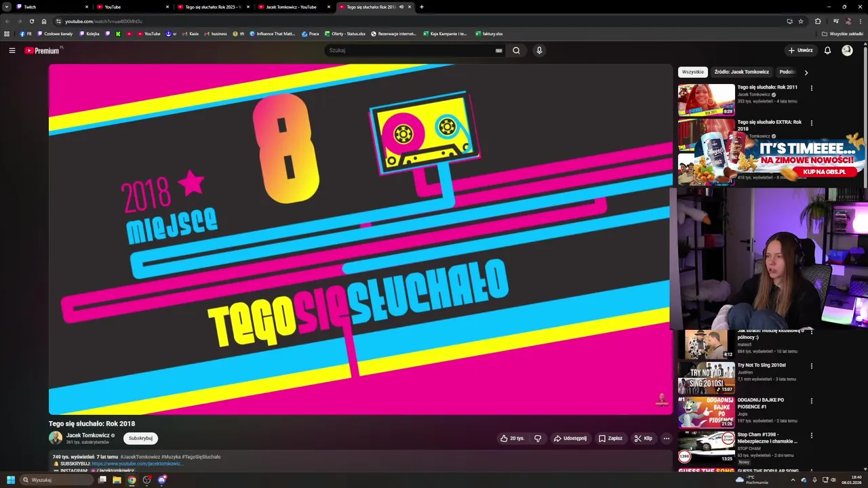Viewport: 868px width, 488px height.
Task: Switch to the plain YouTube browser tab
Action: (132, 7)
